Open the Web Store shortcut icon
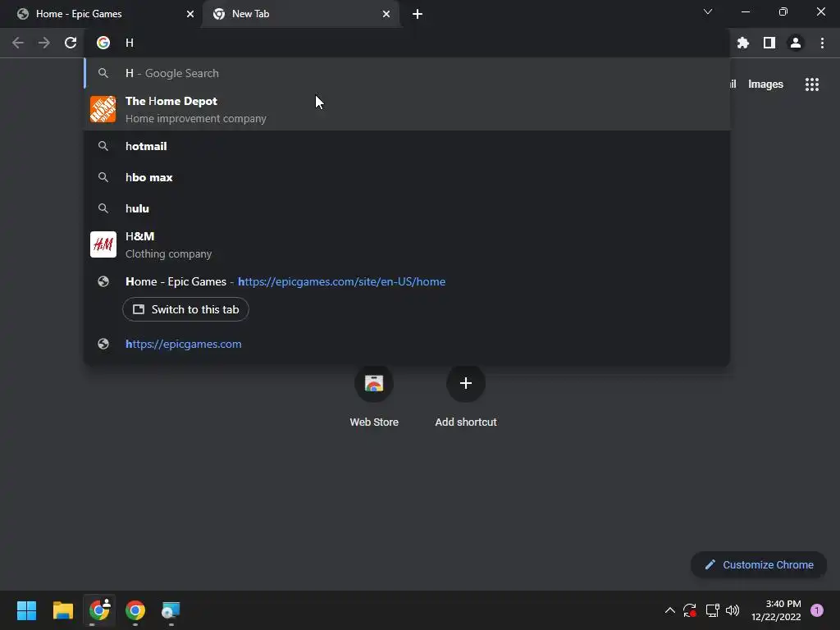Image resolution: width=840 pixels, height=630 pixels. coord(374,383)
